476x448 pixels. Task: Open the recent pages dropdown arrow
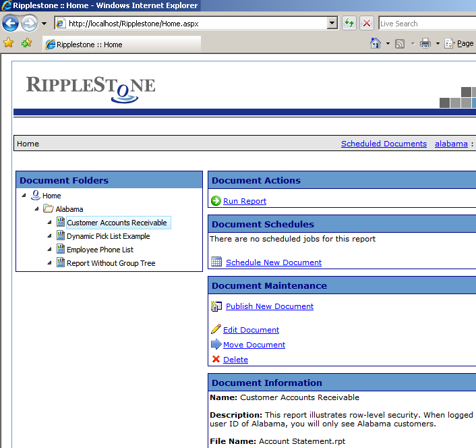[x=44, y=24]
